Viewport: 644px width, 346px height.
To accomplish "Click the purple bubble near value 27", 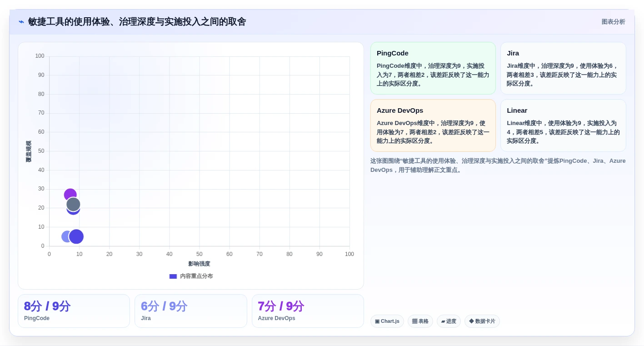I will (70, 195).
